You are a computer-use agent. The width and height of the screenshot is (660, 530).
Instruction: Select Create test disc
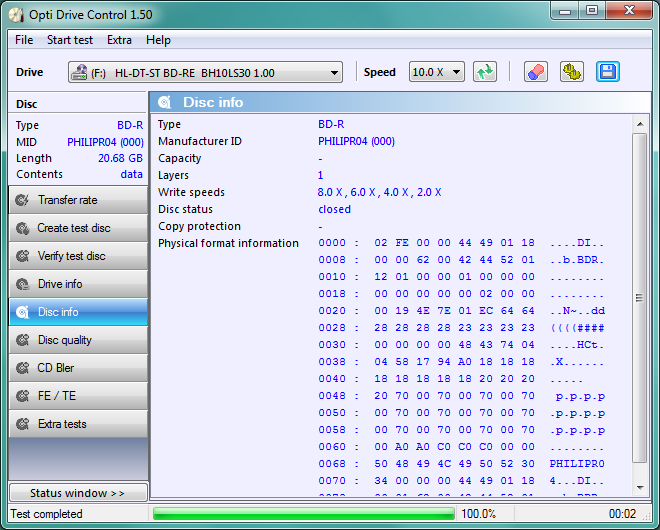78,228
